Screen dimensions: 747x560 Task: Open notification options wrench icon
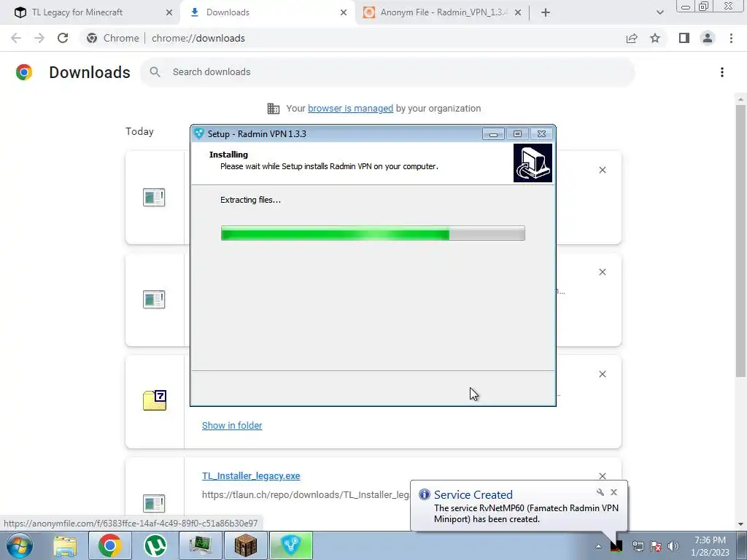pyautogui.click(x=600, y=492)
